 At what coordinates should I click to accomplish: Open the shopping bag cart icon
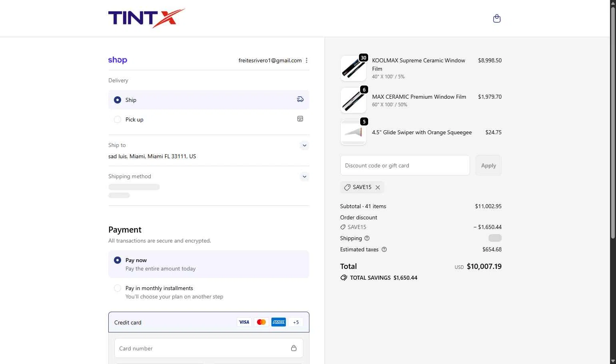[x=497, y=18]
